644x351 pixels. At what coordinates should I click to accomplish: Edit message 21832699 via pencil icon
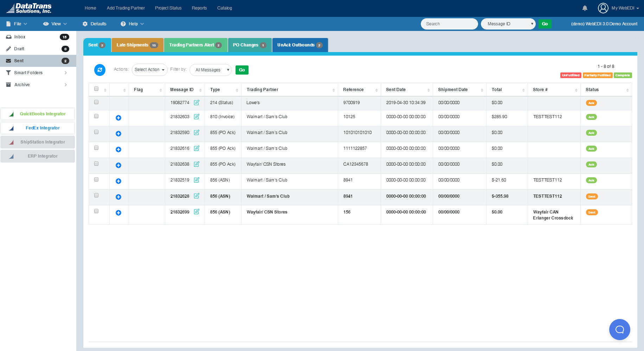point(197,212)
